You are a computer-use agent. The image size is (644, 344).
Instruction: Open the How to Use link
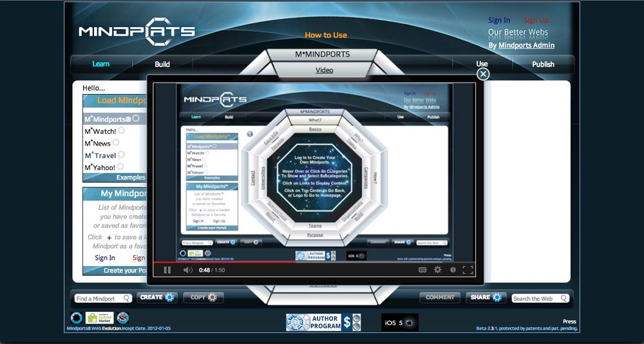click(x=326, y=35)
